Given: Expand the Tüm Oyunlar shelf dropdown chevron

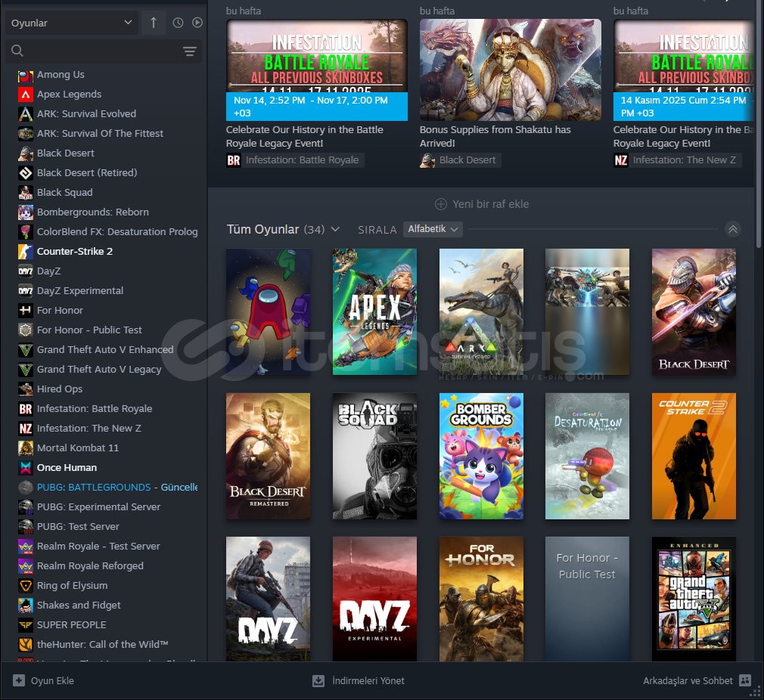Looking at the screenshot, I should (335, 229).
